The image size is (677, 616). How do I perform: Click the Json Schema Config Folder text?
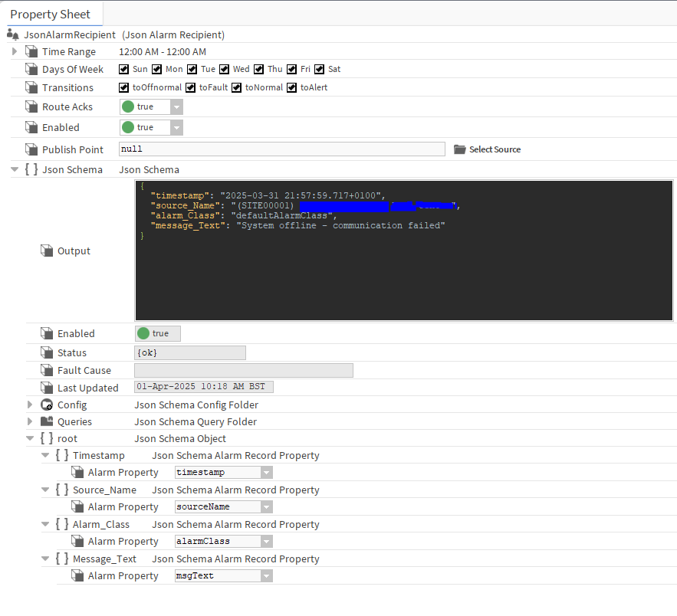196,405
